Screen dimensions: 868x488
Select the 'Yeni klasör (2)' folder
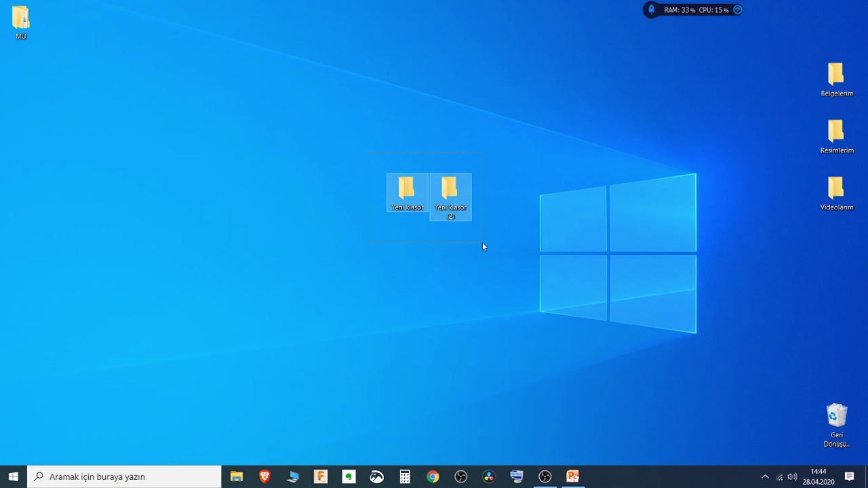coord(451,197)
